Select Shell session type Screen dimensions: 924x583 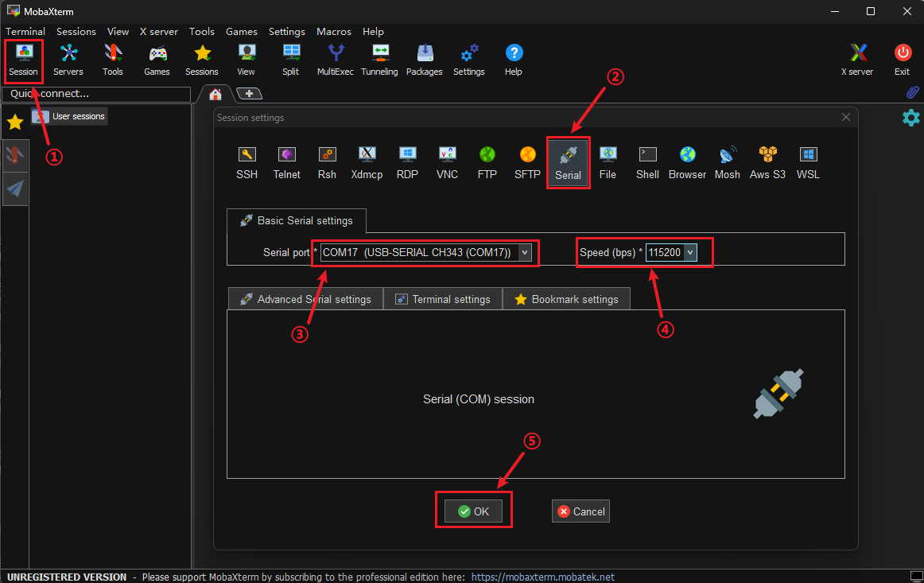pyautogui.click(x=647, y=163)
